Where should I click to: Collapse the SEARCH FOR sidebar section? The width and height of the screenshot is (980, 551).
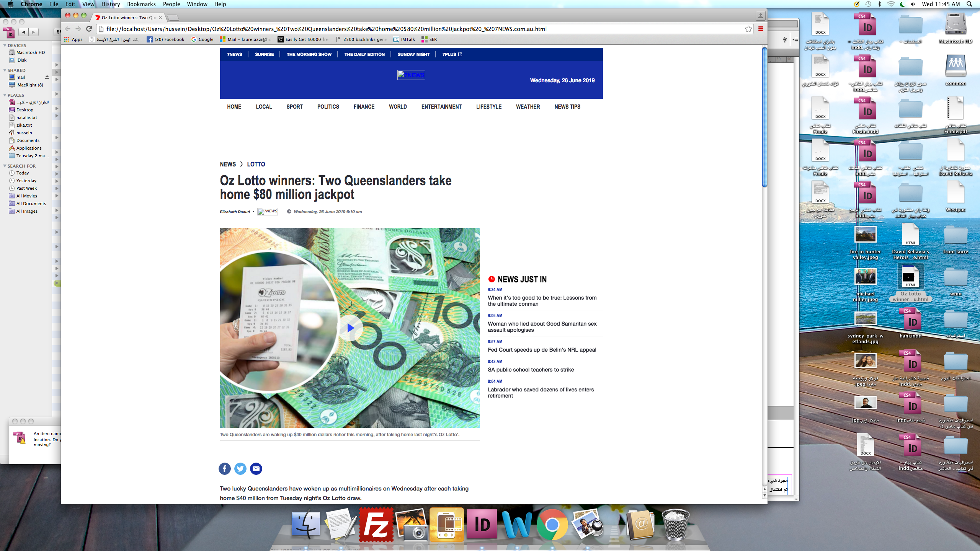pos(5,166)
